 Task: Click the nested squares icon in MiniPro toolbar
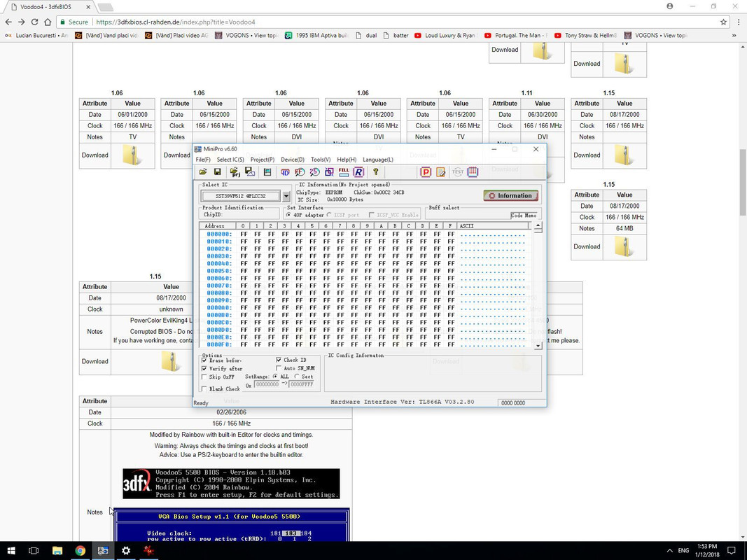[329, 172]
